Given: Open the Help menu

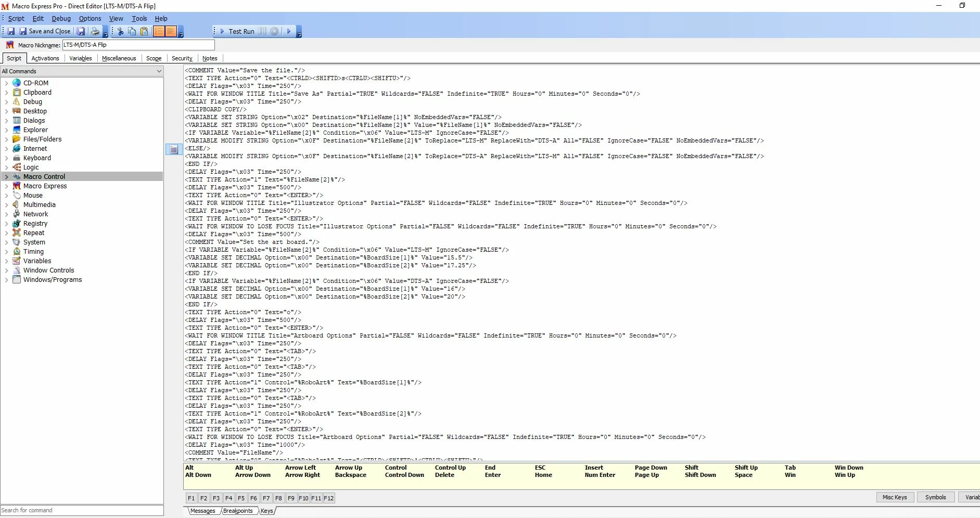Looking at the screenshot, I should click(x=161, y=18).
